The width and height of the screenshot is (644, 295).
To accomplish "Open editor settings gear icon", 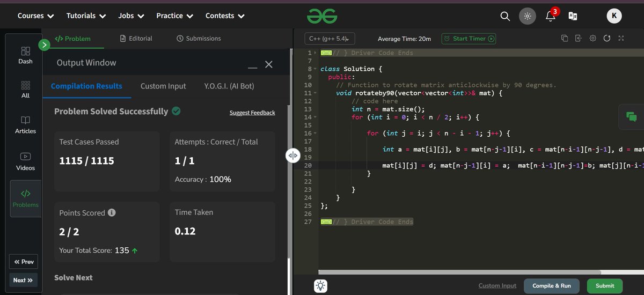I will (x=593, y=38).
